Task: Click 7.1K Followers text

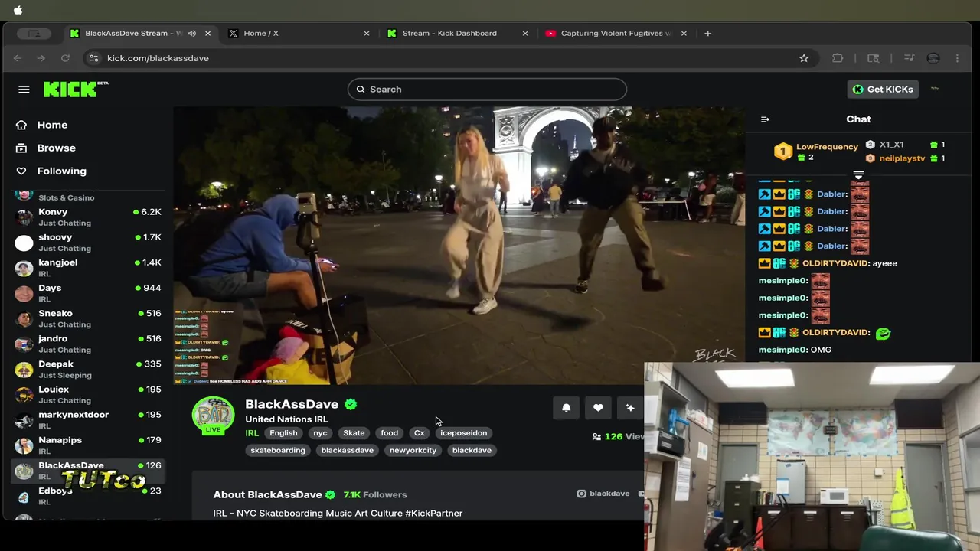Action: tap(375, 495)
